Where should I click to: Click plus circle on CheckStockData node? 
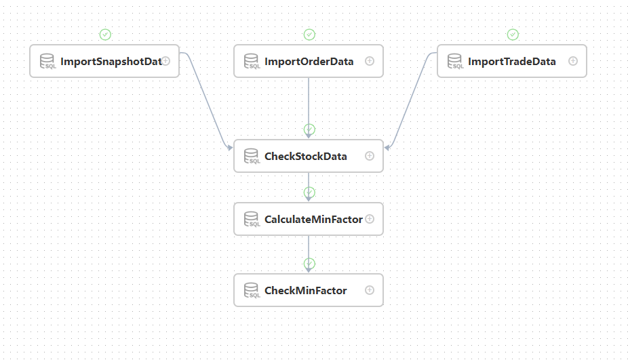[370, 156]
